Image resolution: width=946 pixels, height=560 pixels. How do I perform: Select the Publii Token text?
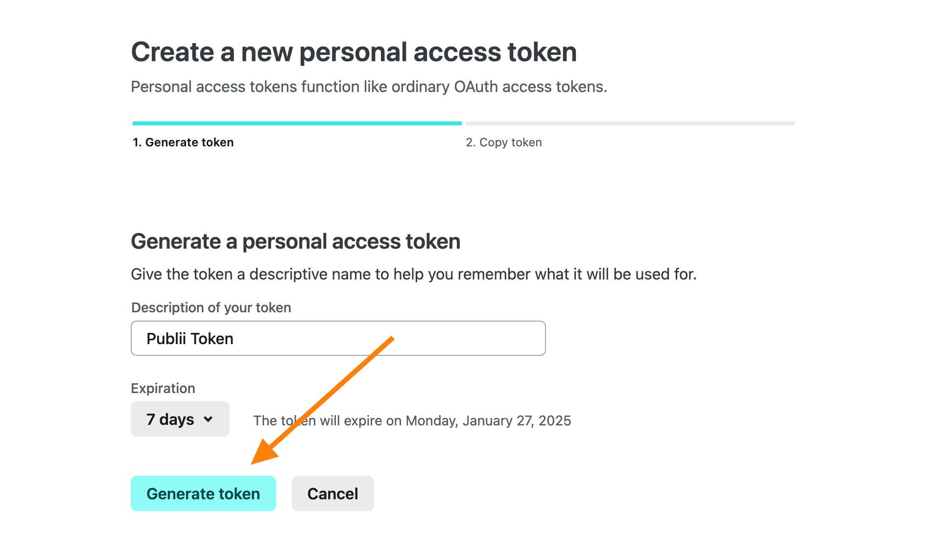click(x=190, y=338)
